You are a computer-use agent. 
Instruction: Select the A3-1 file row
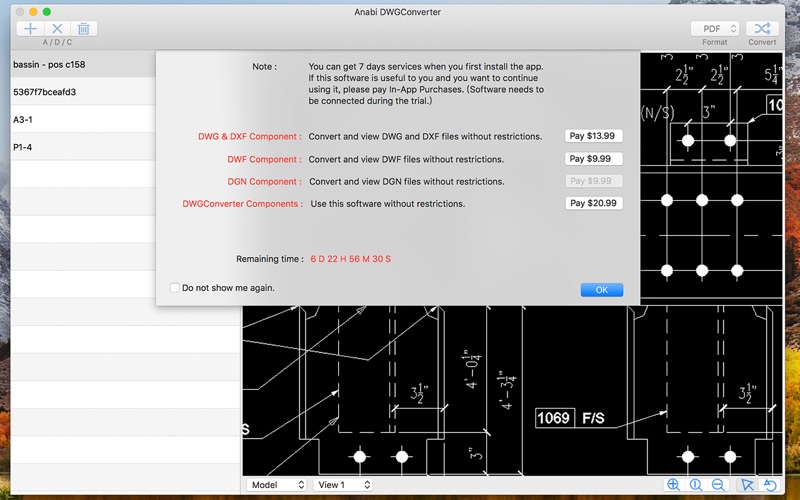coord(83,119)
